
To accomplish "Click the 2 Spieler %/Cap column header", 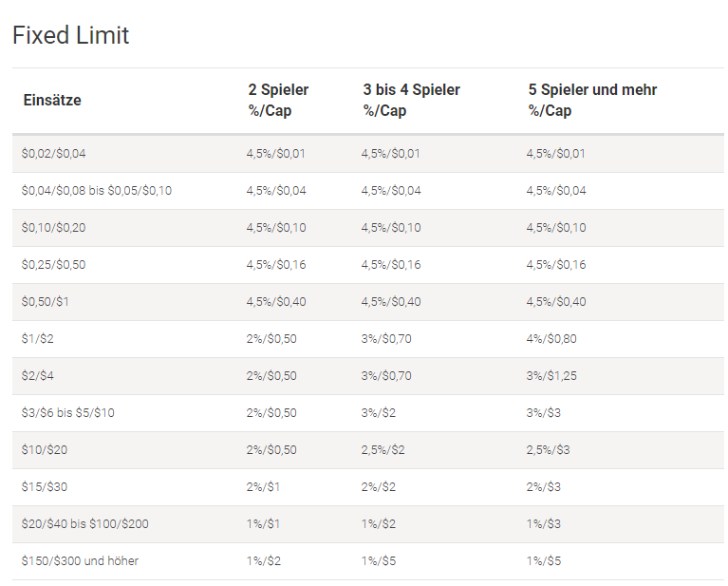I will [x=278, y=100].
